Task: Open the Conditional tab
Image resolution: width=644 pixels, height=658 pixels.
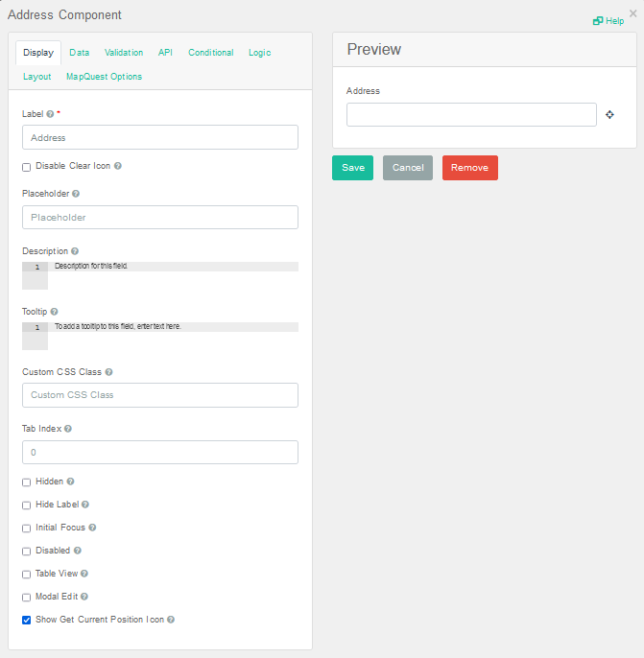Action: (210, 53)
